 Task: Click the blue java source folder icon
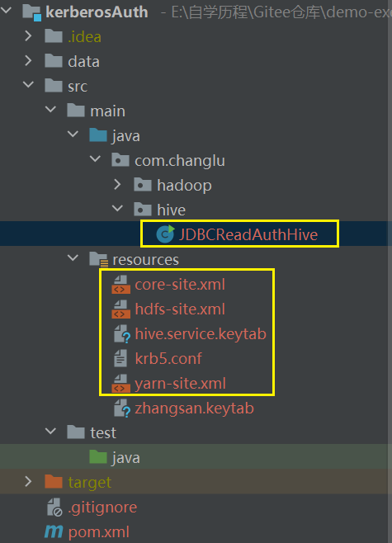[x=98, y=135]
